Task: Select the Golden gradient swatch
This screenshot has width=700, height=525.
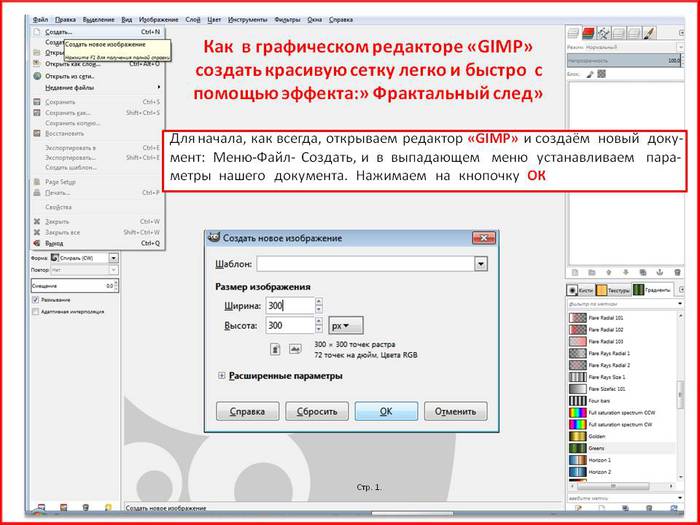Action: [578, 436]
